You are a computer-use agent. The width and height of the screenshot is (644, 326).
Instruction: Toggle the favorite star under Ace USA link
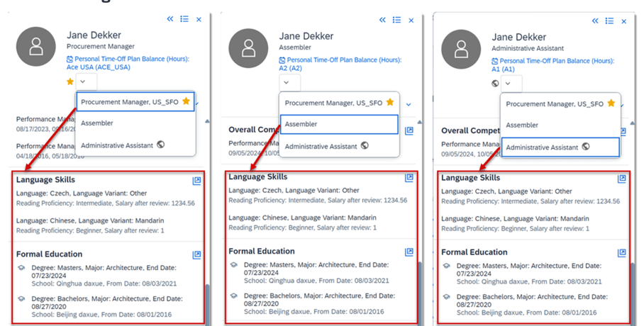pos(70,81)
